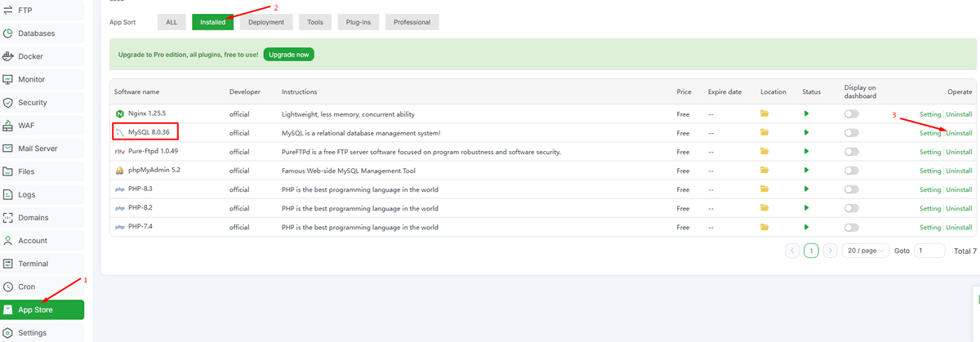This screenshot has height=342, width=980.
Task: Open the Nginx install location folder icon
Action: tap(765, 114)
